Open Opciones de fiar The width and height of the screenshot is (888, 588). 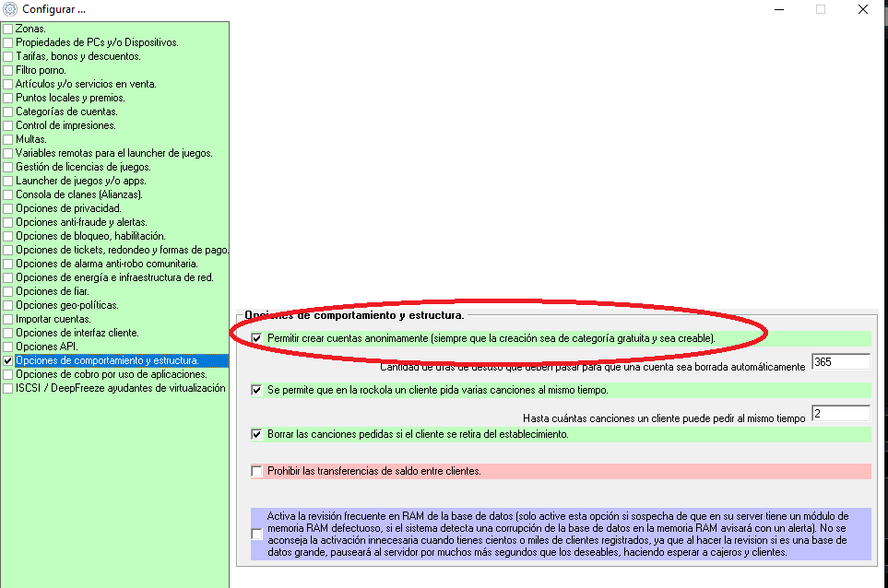(x=53, y=291)
